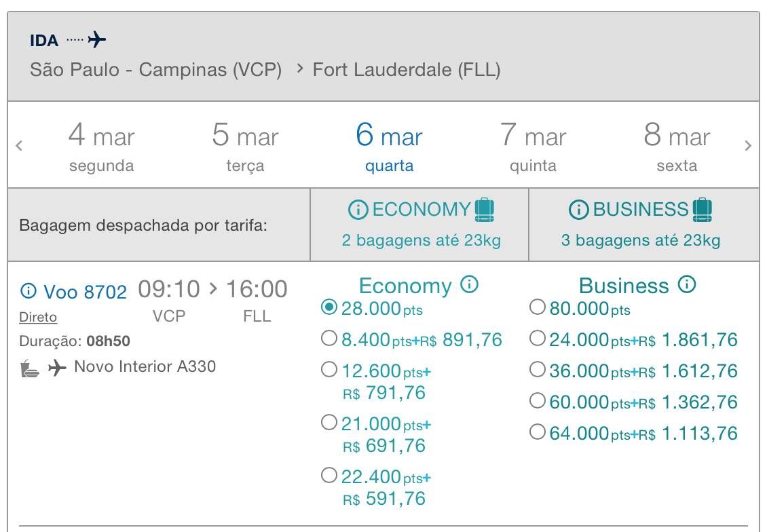Image resolution: width=767 pixels, height=532 pixels.
Task: Click the luggage icon next to ECONOMY
Action: pos(485,210)
